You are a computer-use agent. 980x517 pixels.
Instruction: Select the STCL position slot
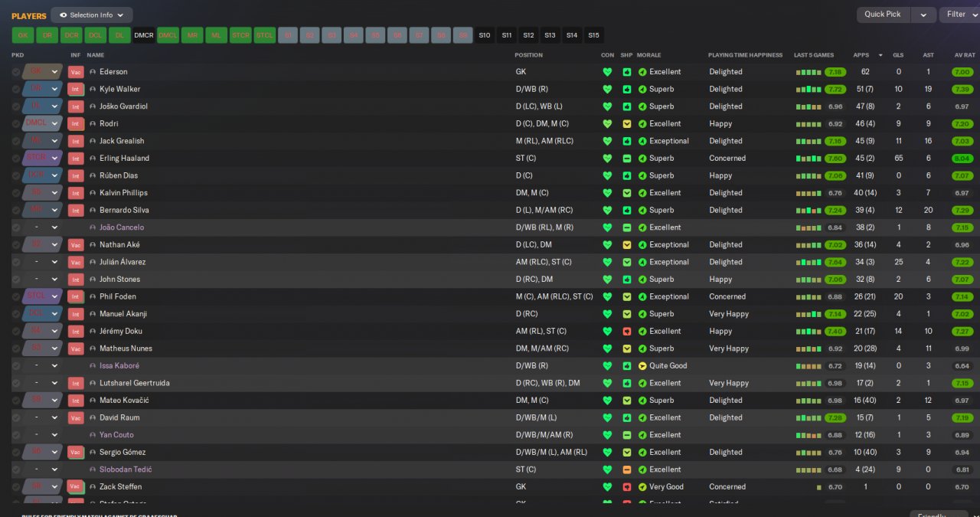click(265, 35)
